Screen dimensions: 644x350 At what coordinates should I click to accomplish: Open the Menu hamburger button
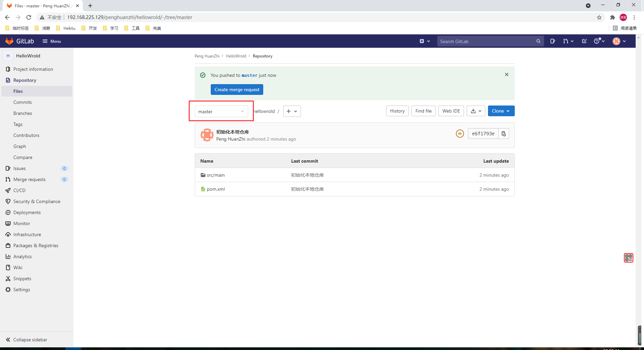tap(52, 41)
